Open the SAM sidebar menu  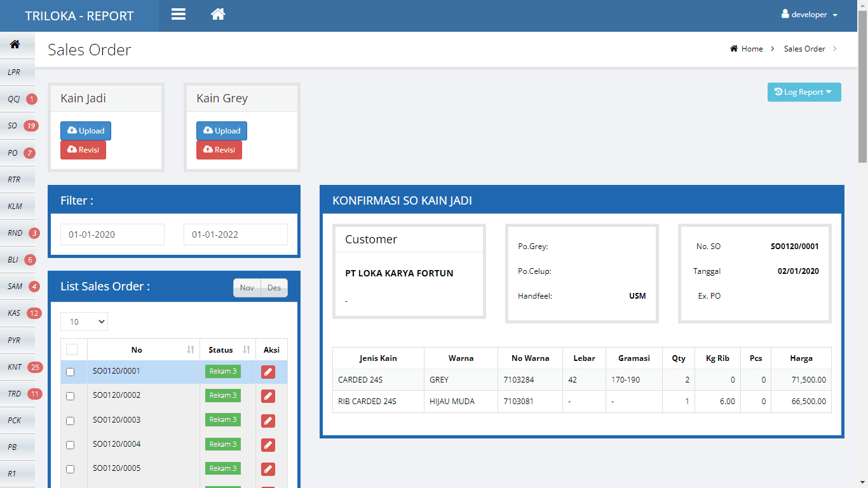click(17, 287)
